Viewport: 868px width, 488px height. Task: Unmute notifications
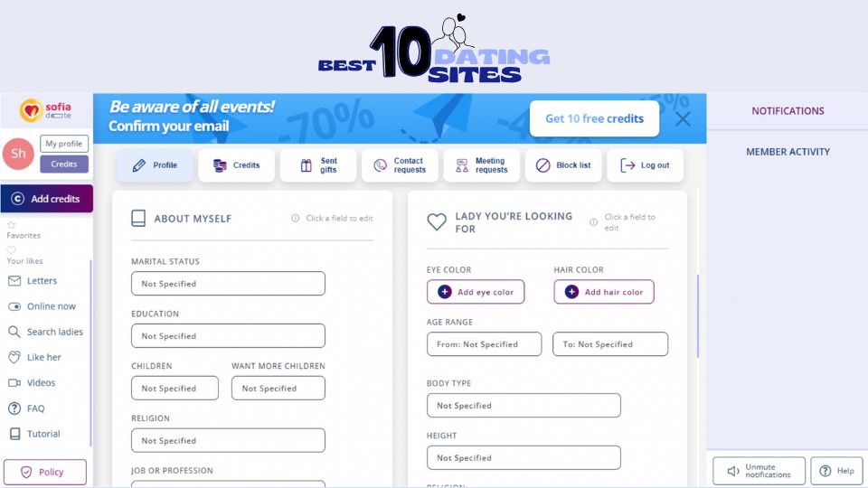(x=759, y=471)
